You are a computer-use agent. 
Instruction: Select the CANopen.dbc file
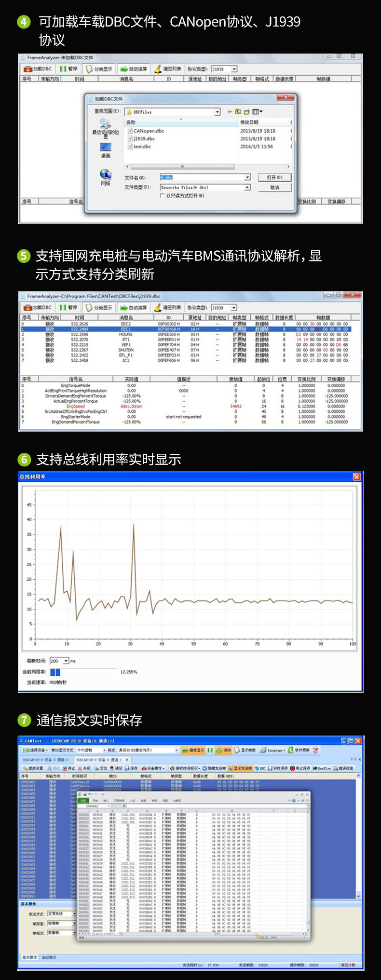(x=146, y=131)
